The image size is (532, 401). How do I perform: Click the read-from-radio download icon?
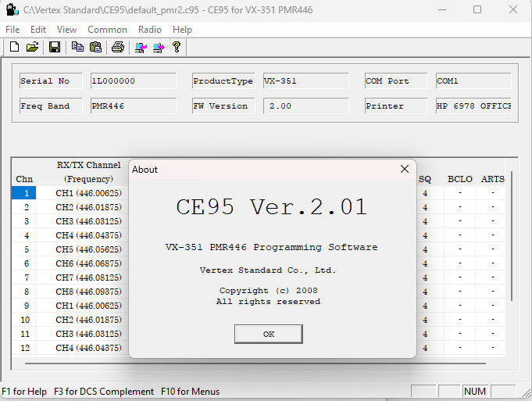coord(141,47)
